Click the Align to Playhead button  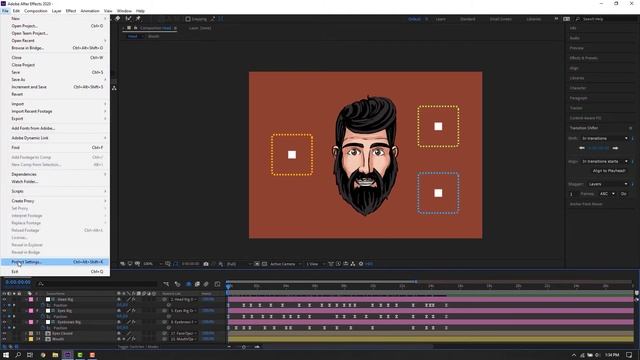point(609,171)
